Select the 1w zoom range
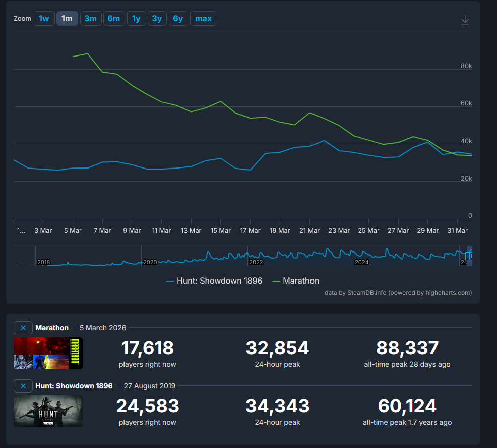497x448 pixels. 44,18
